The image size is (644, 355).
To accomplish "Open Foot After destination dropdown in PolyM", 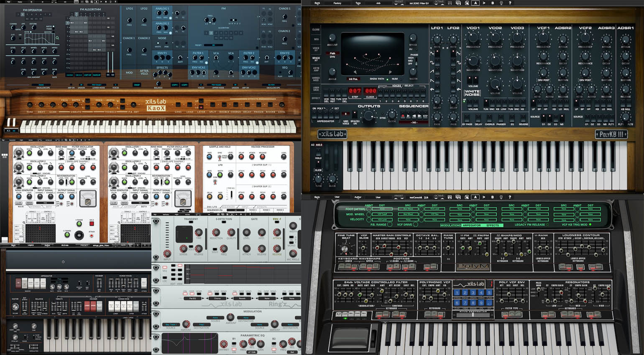I will coord(382,209).
